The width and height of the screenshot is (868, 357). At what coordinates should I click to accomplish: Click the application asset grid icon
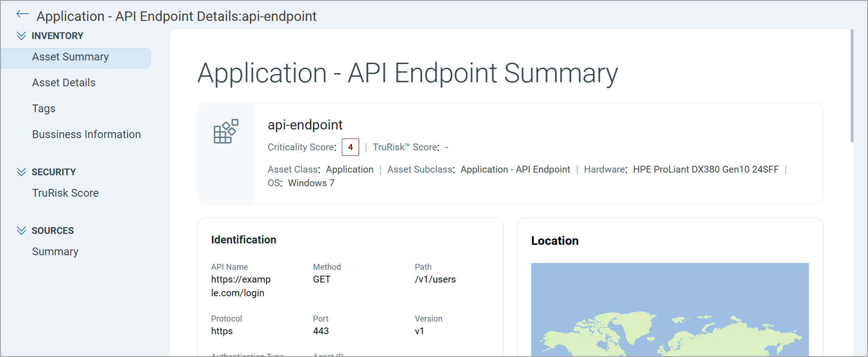[x=226, y=131]
